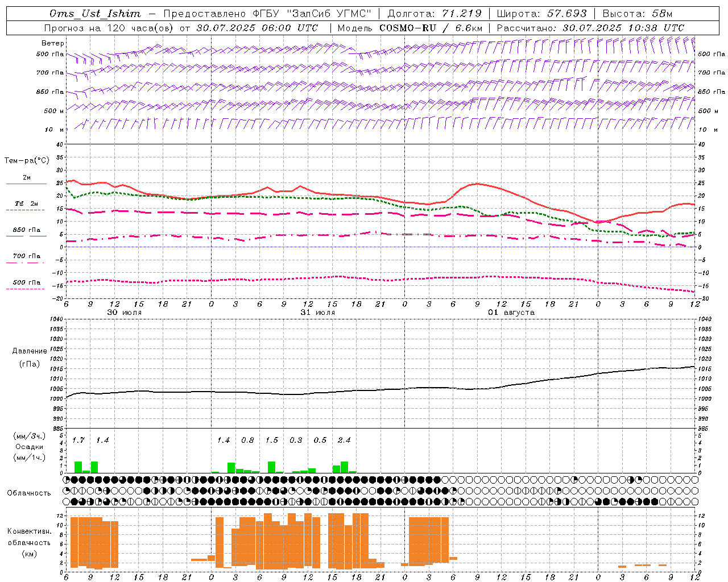The image size is (728, 582).
Task: Click the '500 м' wind level label on left
Action: [x=54, y=111]
